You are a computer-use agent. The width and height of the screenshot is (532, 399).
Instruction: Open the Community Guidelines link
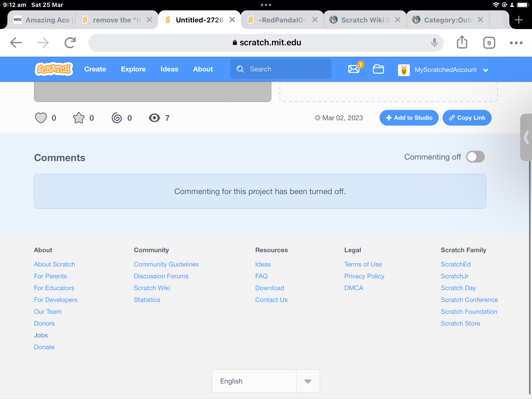166,264
